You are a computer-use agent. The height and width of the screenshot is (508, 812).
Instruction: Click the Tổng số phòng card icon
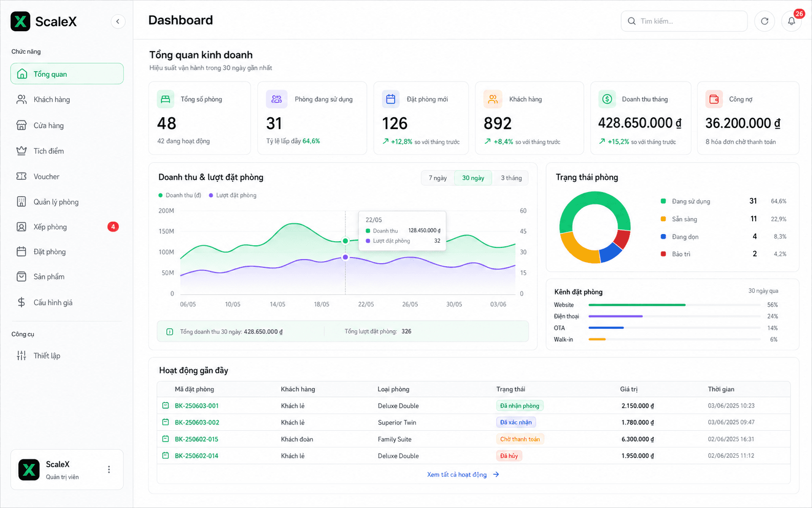(165, 99)
